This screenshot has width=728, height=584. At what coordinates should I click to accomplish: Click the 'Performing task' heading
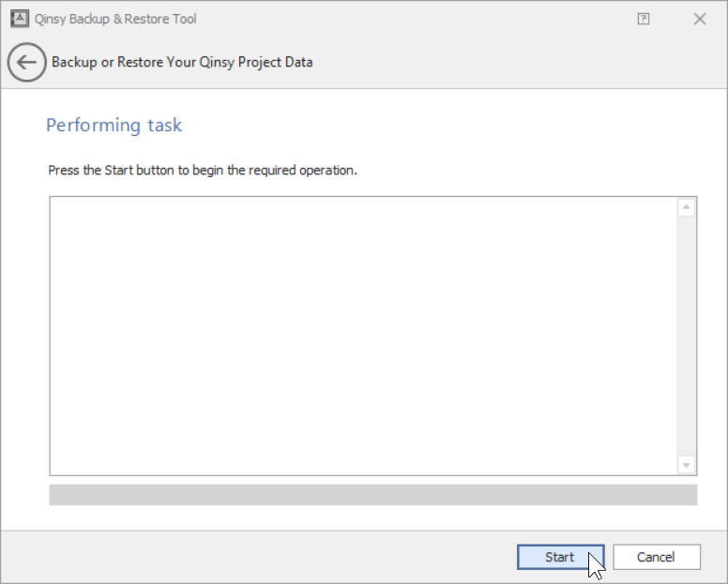[114, 125]
